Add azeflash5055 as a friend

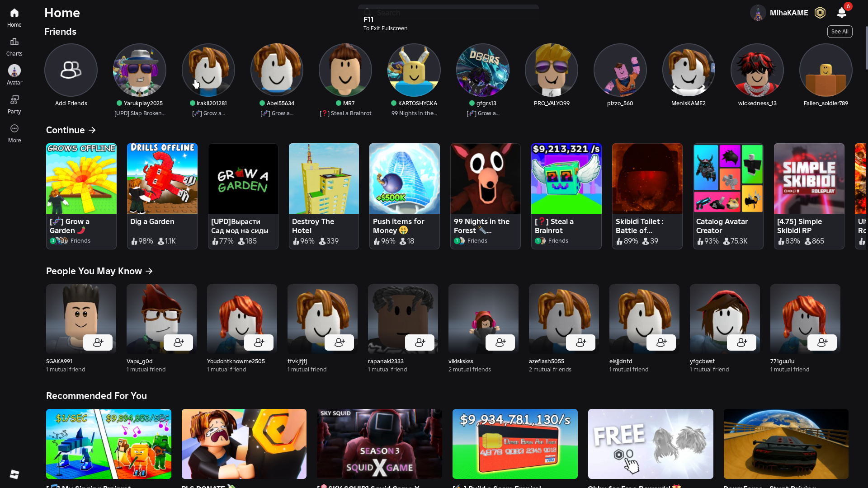click(x=580, y=343)
